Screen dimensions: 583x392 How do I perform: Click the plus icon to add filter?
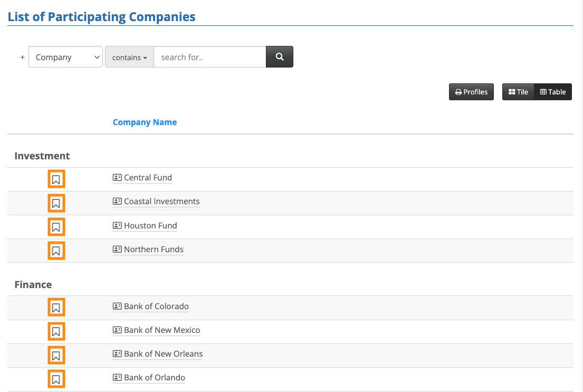(x=22, y=58)
